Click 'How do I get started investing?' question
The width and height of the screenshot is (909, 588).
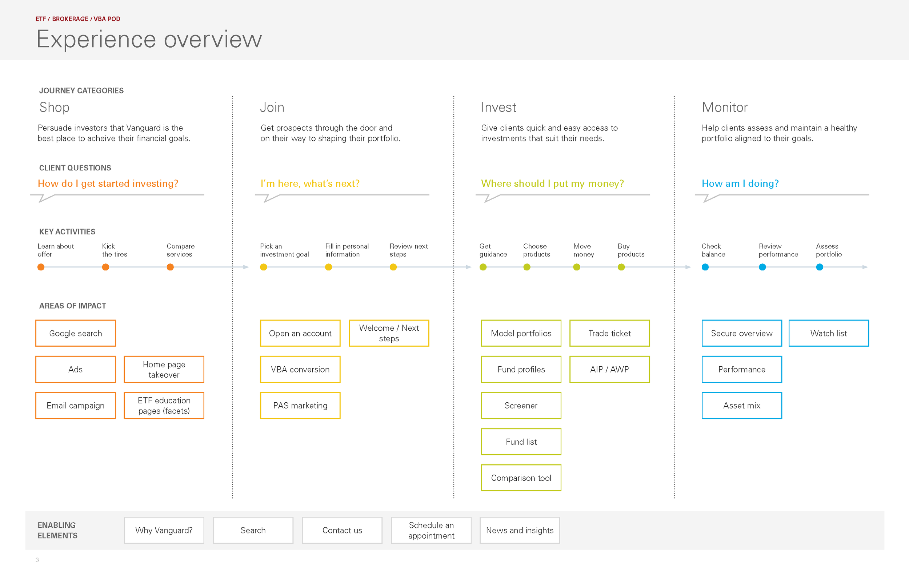click(108, 184)
